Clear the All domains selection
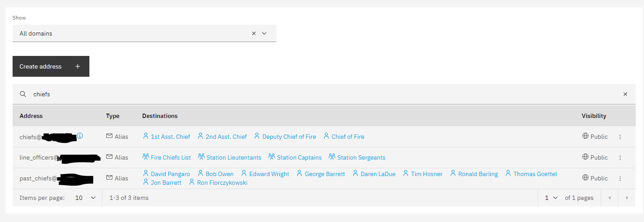This screenshot has height=222, width=644. [254, 33]
